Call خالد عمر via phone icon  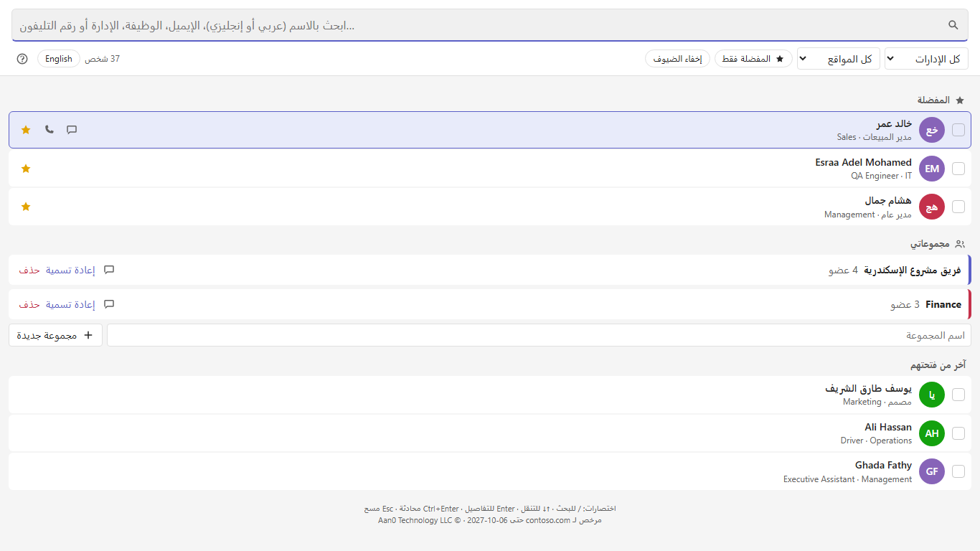49,130
